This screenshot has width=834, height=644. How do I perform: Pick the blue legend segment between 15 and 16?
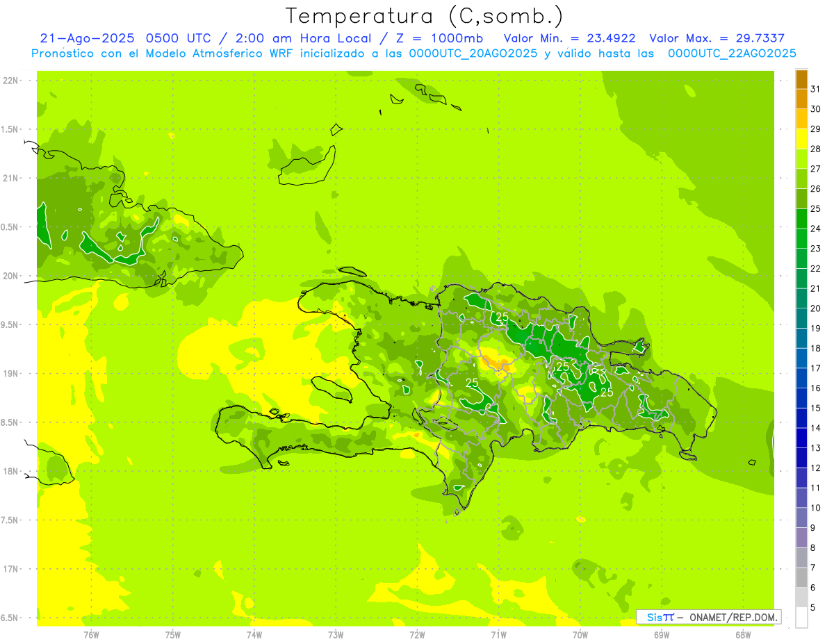(x=801, y=398)
